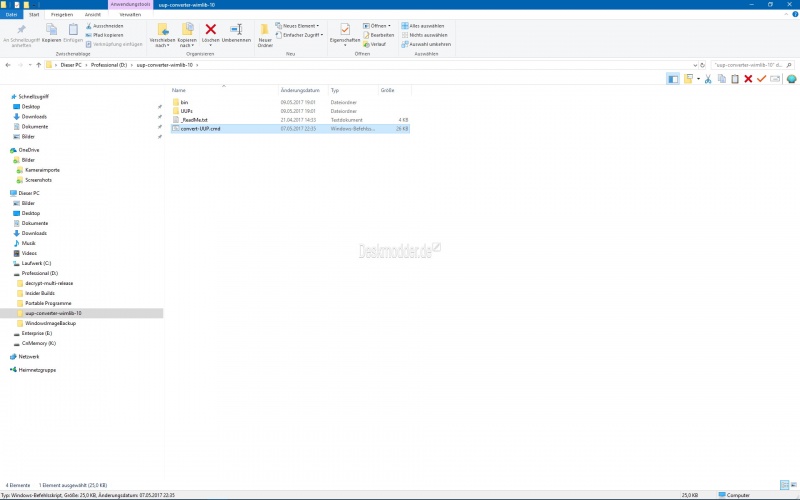Screen dimensions: 800x500
Task: Click Dieser PC in the breadcrumb path
Action: point(71,65)
